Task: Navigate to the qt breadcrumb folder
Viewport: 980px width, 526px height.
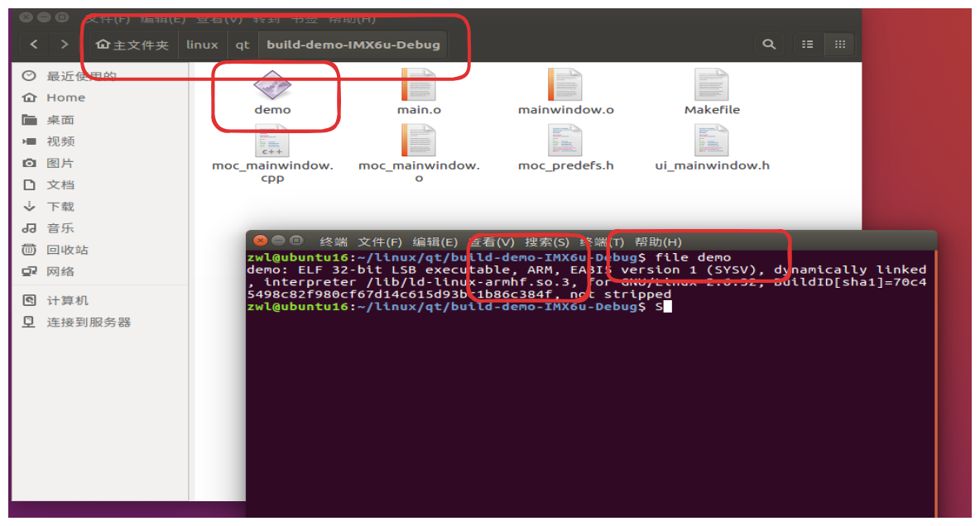Action: pyautogui.click(x=242, y=45)
